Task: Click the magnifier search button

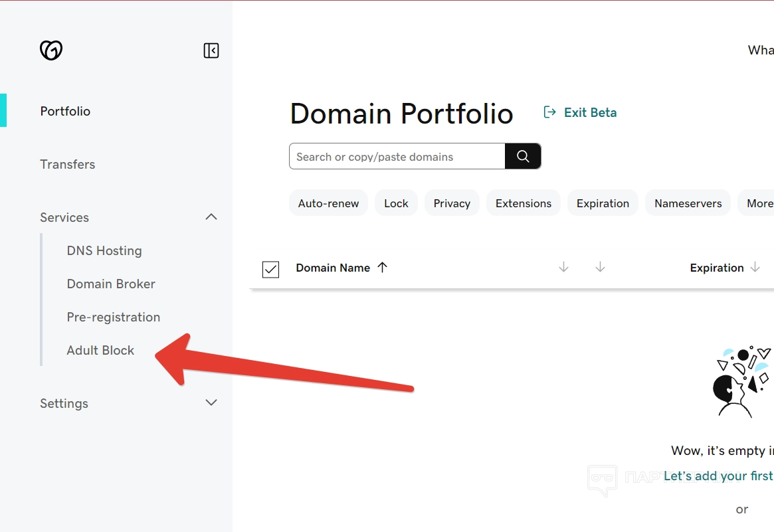Action: click(x=523, y=156)
